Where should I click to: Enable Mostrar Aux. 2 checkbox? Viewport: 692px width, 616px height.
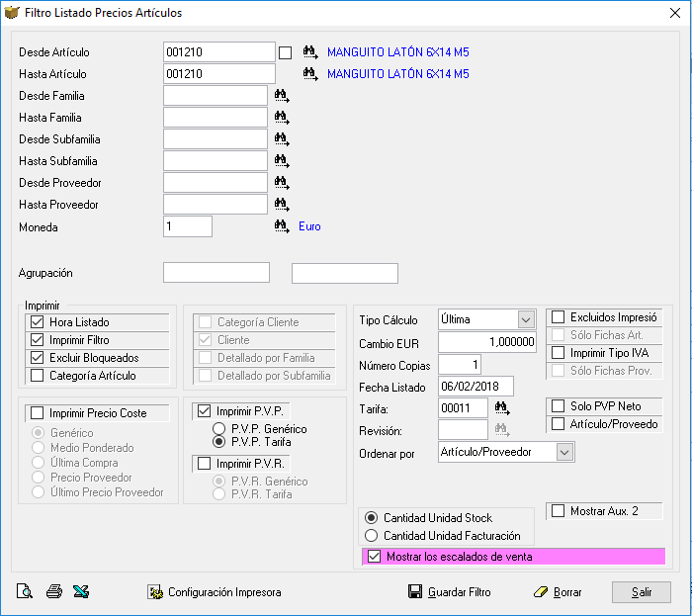pyautogui.click(x=559, y=511)
